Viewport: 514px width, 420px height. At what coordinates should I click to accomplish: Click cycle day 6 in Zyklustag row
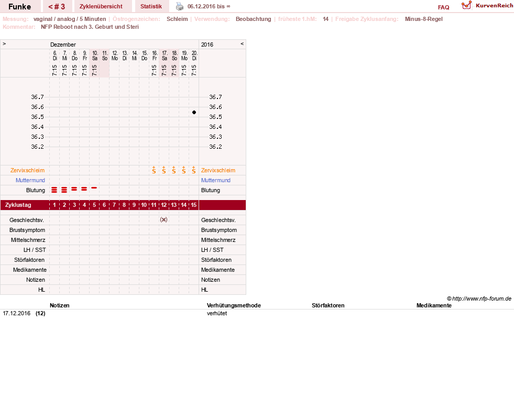(x=104, y=205)
